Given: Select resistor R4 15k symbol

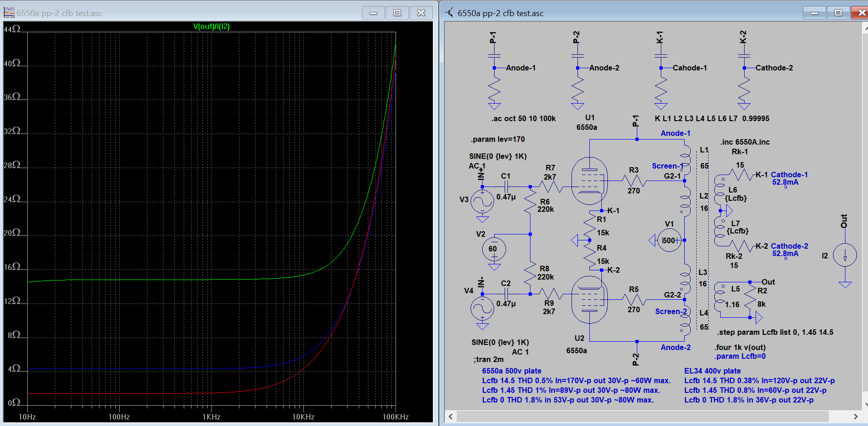Looking at the screenshot, I should (x=589, y=255).
